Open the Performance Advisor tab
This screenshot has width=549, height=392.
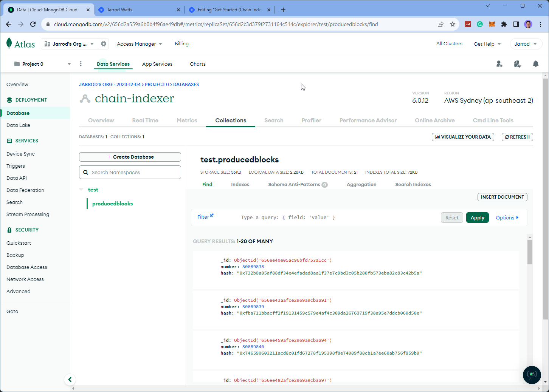(x=368, y=120)
